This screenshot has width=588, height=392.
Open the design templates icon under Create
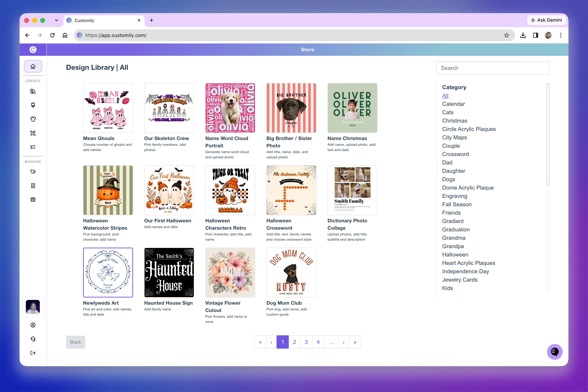pos(33,91)
